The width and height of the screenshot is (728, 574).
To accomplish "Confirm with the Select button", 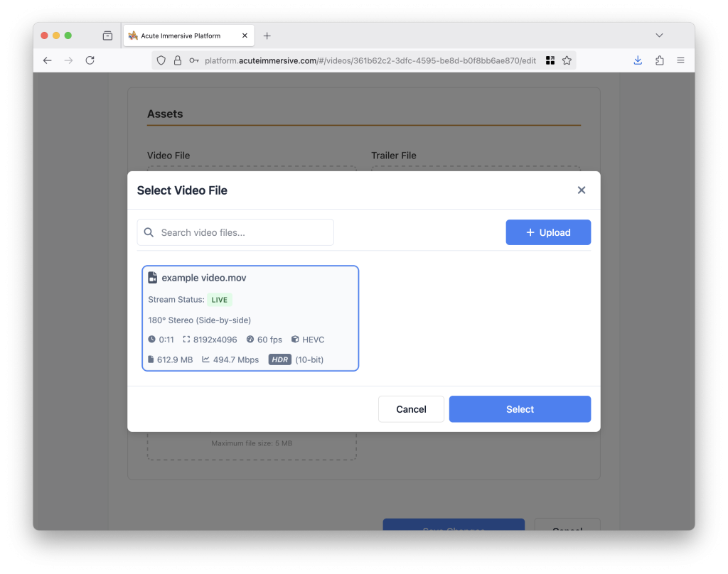I will click(520, 409).
